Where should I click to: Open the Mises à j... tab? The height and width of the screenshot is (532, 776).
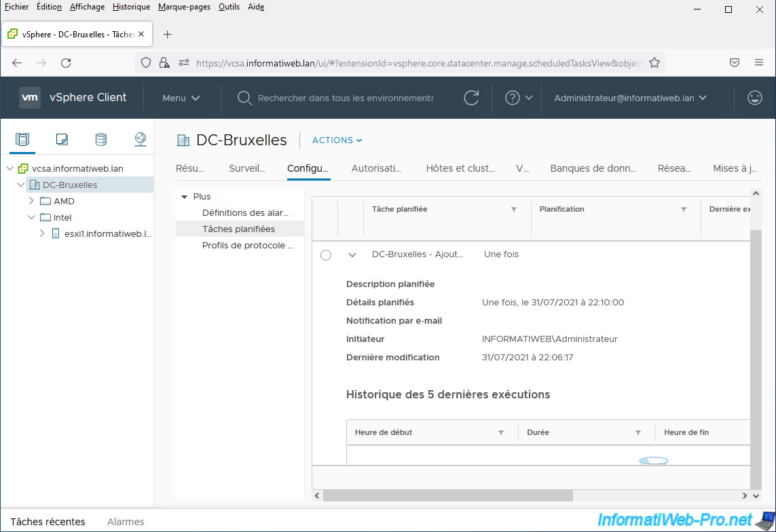(735, 168)
